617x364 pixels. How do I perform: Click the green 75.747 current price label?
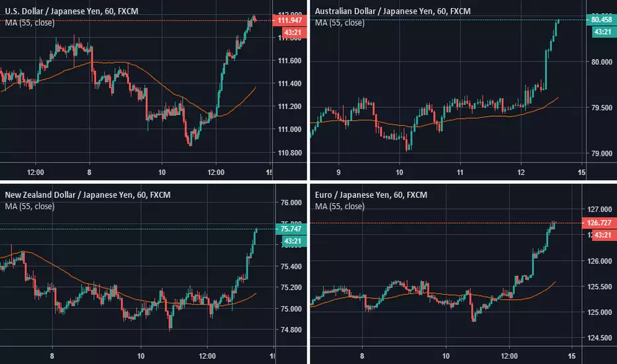(291, 229)
